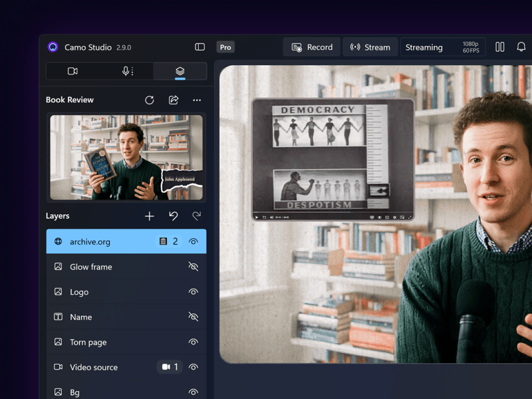Click the image icon of Glow frame layer
The image size is (532, 399).
pos(59,267)
